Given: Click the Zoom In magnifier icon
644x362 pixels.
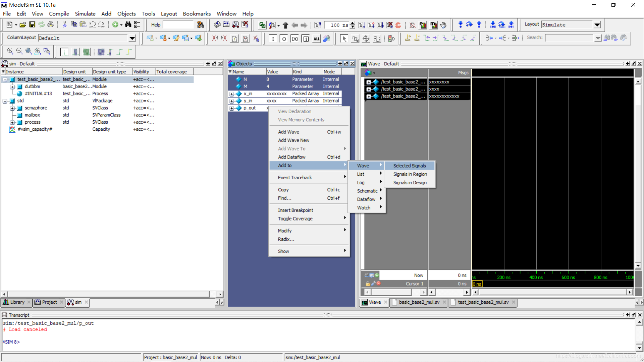Looking at the screenshot, I should [10, 51].
